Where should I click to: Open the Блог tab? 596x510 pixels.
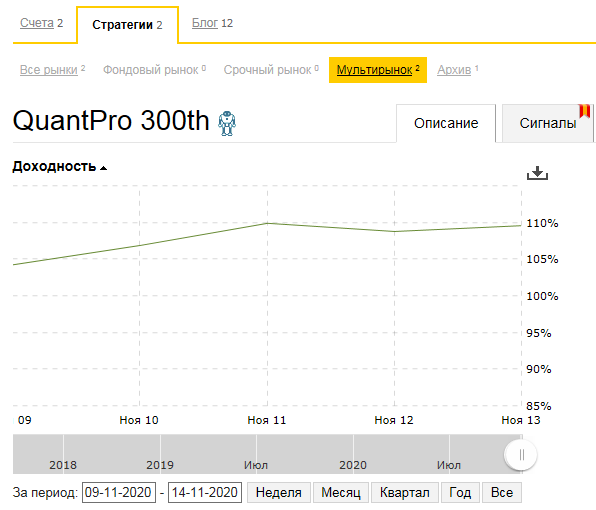[205, 23]
